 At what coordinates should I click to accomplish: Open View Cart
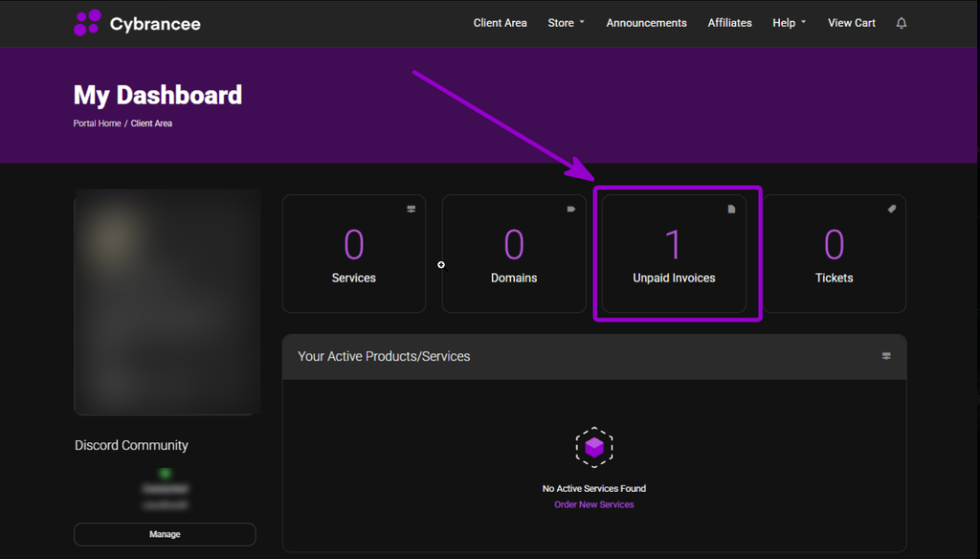pos(851,23)
